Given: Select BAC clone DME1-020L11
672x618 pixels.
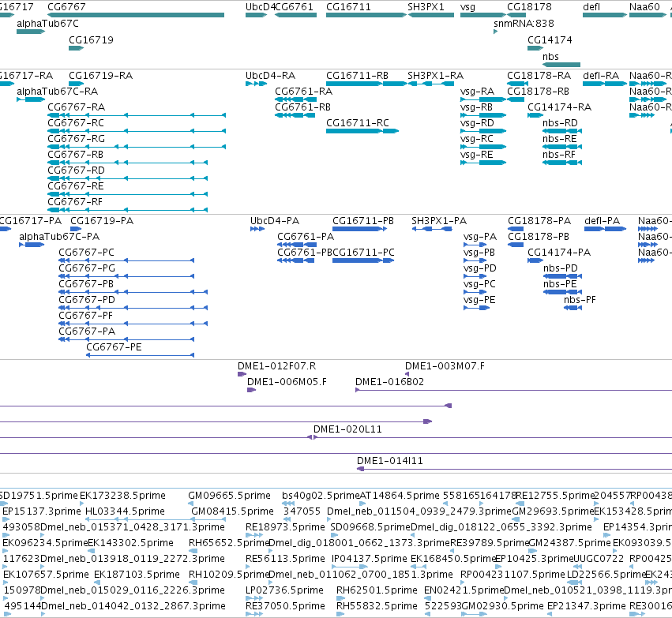Looking at the screenshot, I should pyautogui.click(x=347, y=429).
